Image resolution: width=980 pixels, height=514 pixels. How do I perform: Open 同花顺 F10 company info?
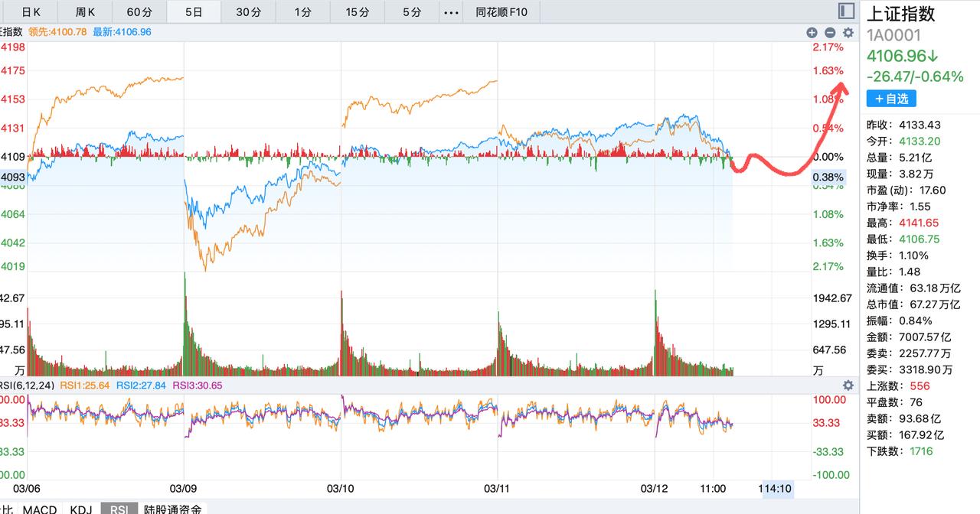pos(506,12)
